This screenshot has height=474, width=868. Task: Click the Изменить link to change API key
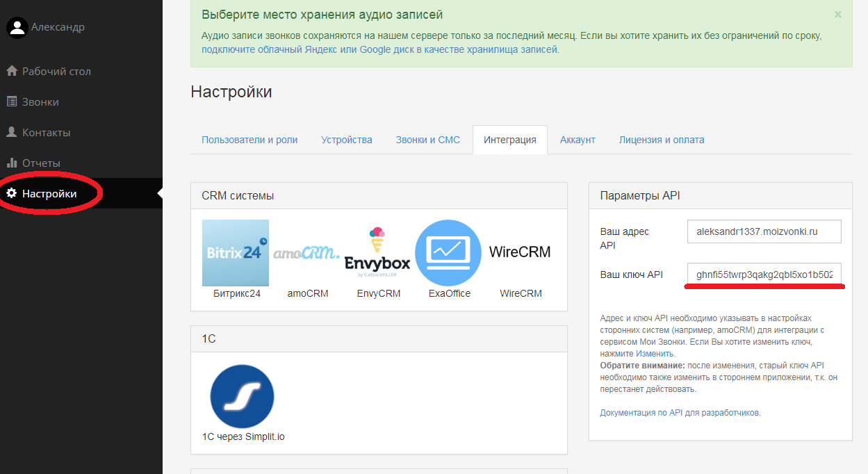(654, 353)
